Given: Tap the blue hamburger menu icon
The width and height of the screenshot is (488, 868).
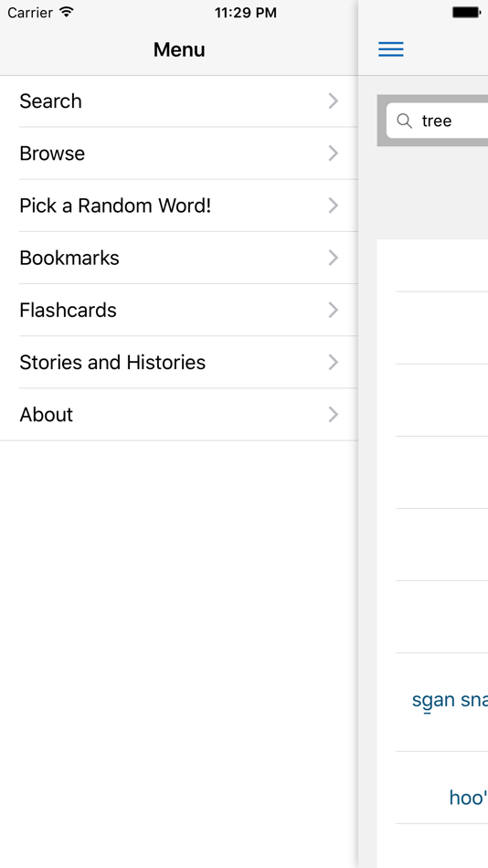Looking at the screenshot, I should click(x=391, y=49).
